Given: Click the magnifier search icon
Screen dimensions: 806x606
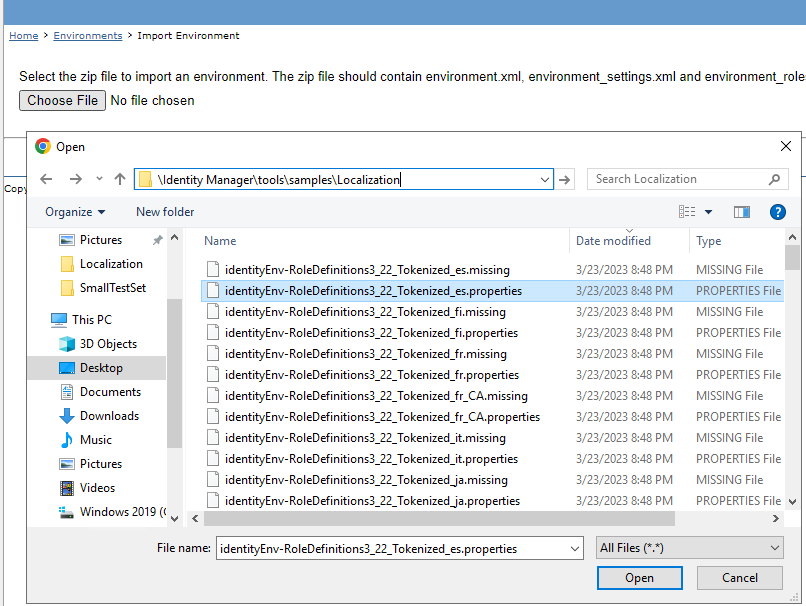Looking at the screenshot, I should pyautogui.click(x=774, y=179).
